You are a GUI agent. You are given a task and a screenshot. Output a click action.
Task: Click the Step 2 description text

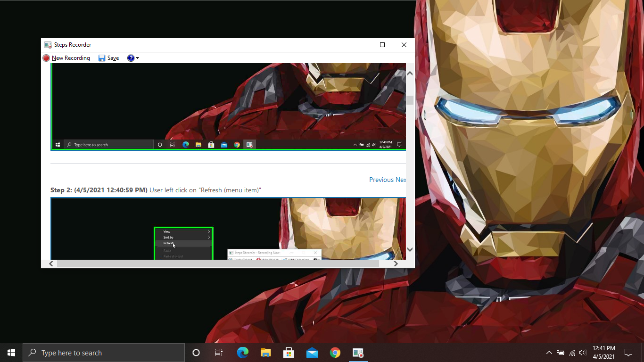[156, 190]
